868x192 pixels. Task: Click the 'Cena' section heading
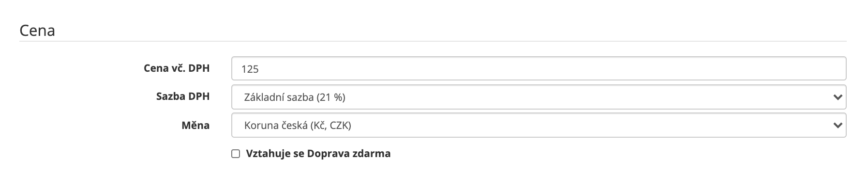pyautogui.click(x=37, y=31)
